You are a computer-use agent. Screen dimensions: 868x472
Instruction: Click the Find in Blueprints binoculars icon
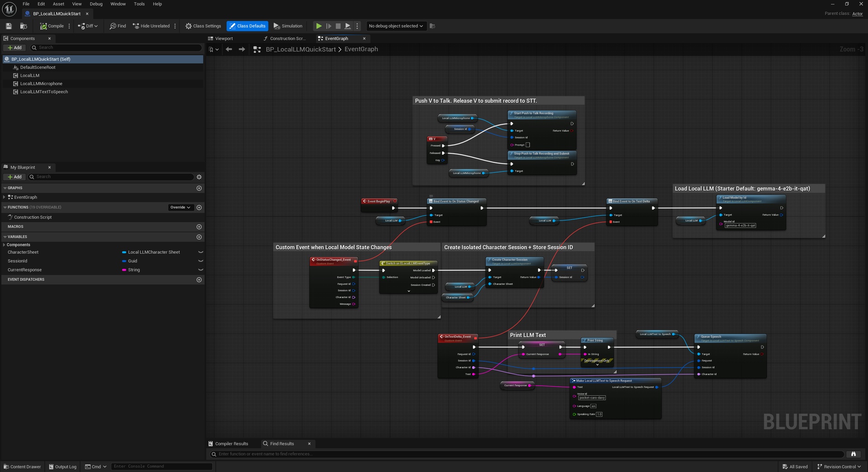point(854,454)
